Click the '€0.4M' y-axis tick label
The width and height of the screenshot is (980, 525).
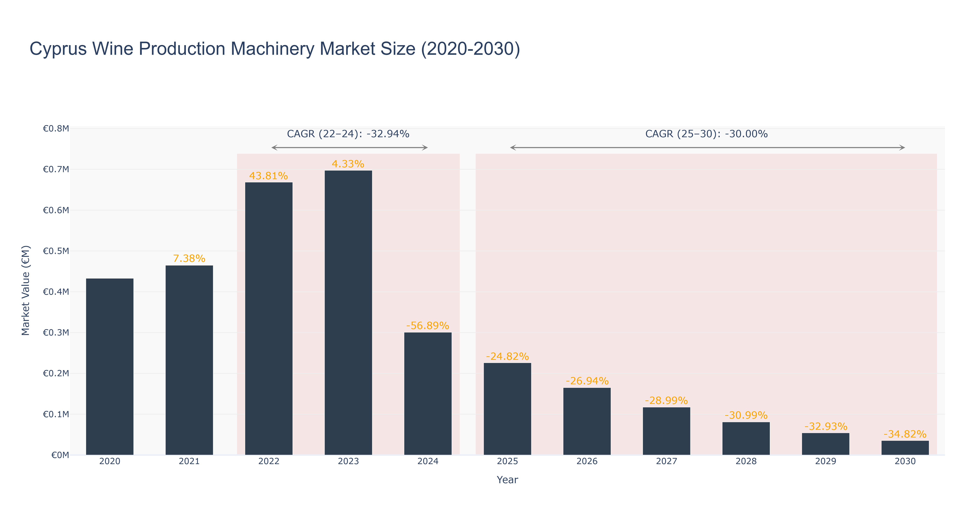56,292
